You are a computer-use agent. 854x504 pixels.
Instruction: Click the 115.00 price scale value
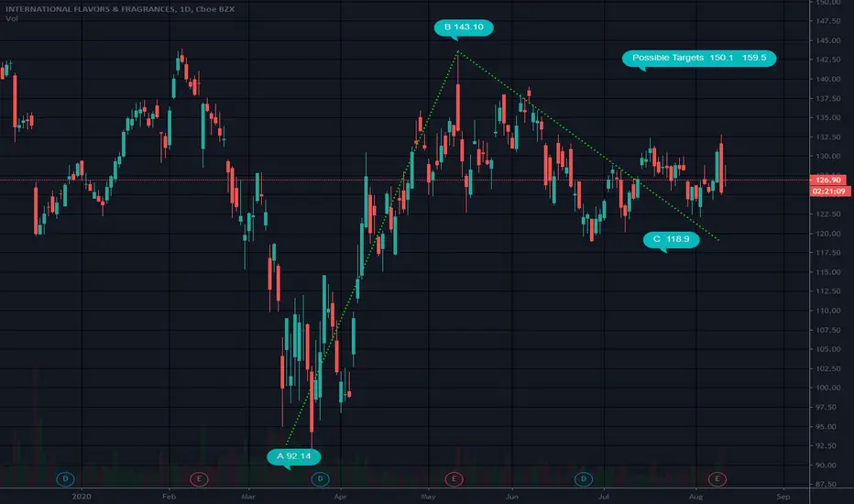[828, 272]
